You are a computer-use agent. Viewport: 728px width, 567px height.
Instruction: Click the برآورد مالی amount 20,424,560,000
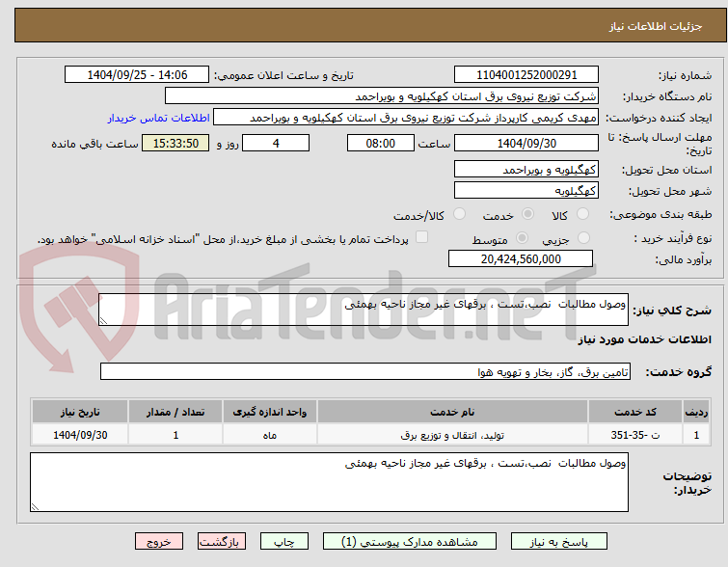pyautogui.click(x=521, y=258)
